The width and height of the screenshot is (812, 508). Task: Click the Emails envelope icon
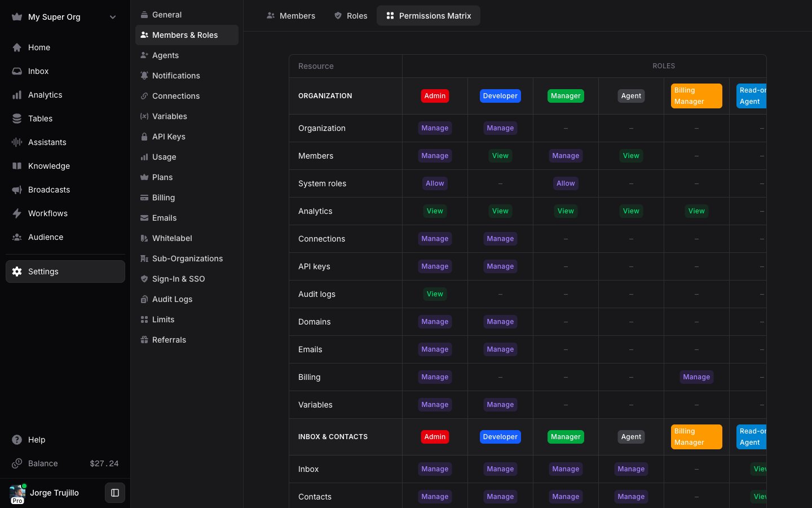pyautogui.click(x=144, y=218)
